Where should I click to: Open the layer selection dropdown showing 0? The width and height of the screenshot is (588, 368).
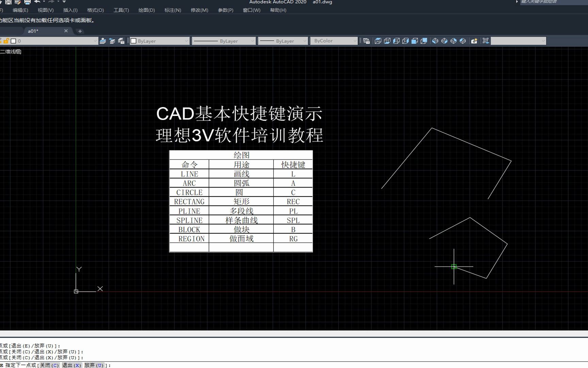(x=95, y=41)
